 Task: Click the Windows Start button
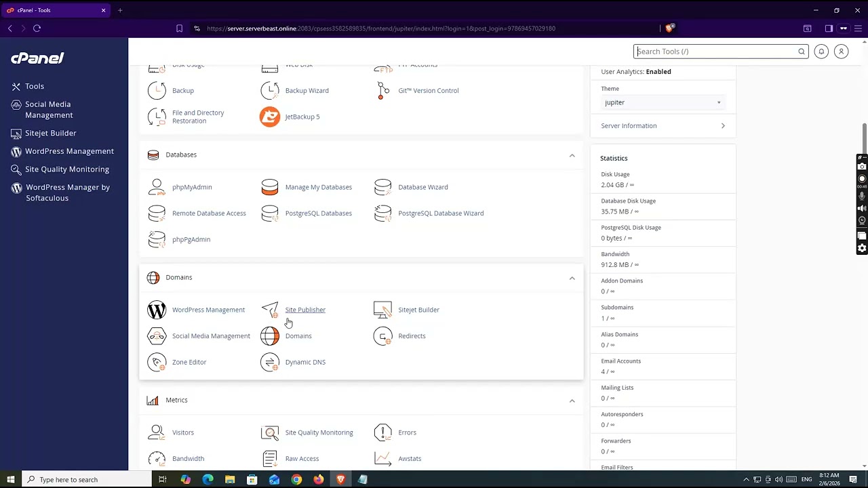10,480
